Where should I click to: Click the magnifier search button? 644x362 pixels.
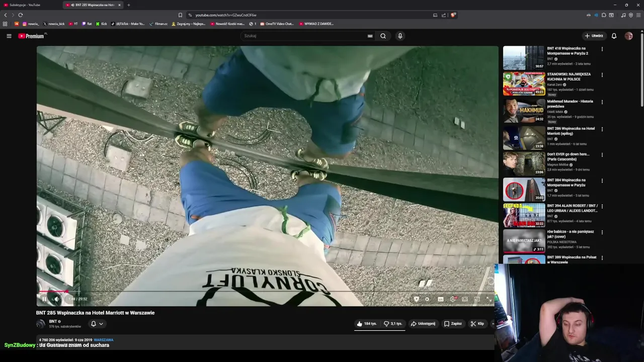[x=383, y=36]
